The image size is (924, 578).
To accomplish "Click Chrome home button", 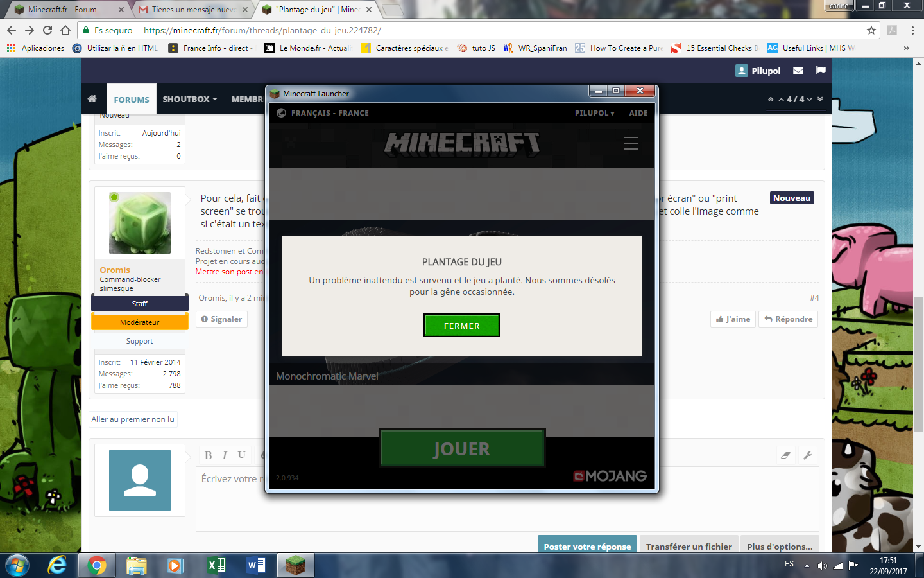I will [65, 30].
